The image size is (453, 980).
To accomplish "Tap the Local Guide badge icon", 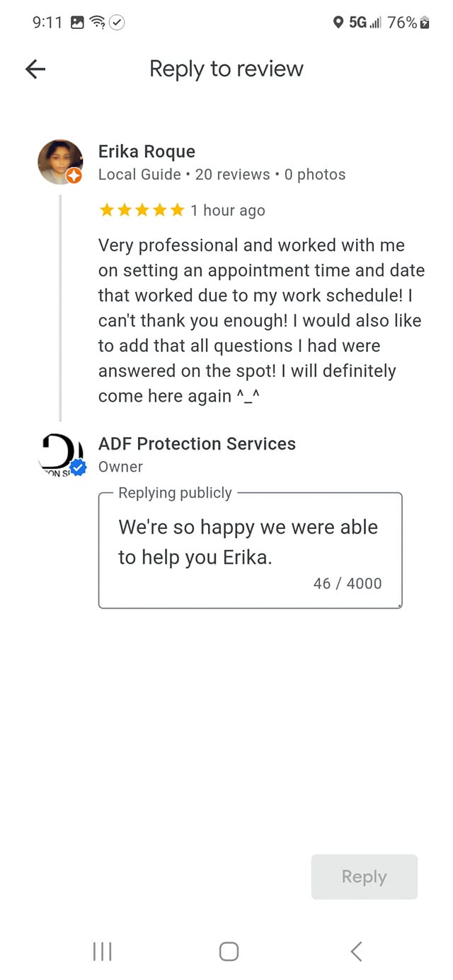I will click(74, 176).
